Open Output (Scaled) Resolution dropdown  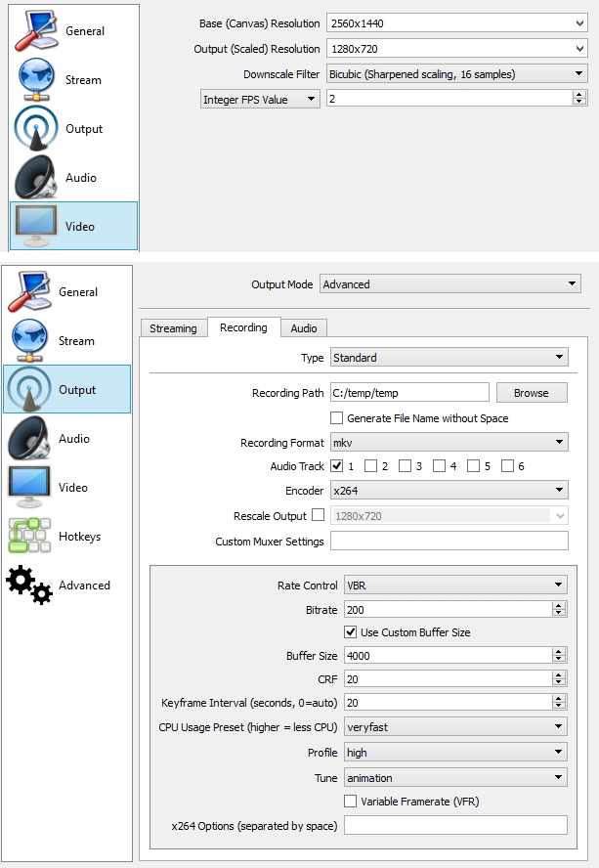(x=456, y=49)
